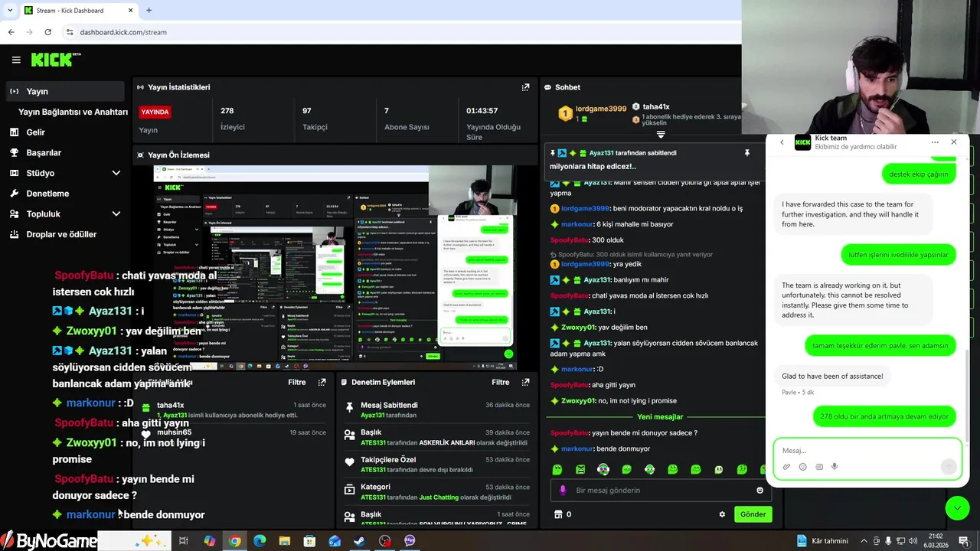The height and width of the screenshot is (551, 980).
Task: Open chat settings gear beside Gönder
Action: 722,514
